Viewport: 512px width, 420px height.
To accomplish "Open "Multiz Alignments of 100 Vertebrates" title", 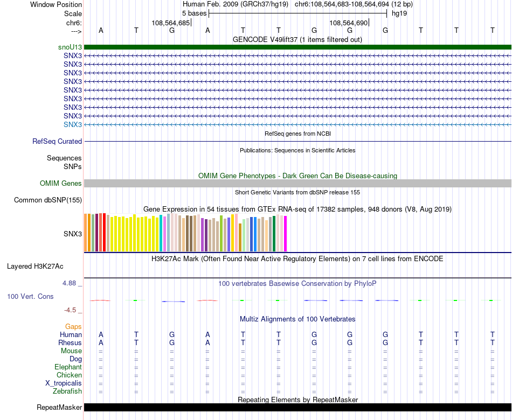I will click(x=297, y=319).
